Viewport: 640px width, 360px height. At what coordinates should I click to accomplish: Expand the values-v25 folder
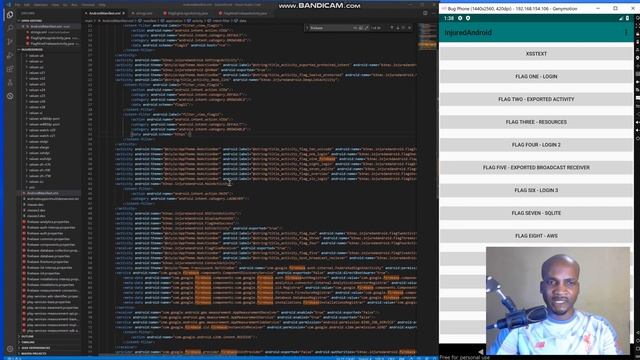coord(37,96)
